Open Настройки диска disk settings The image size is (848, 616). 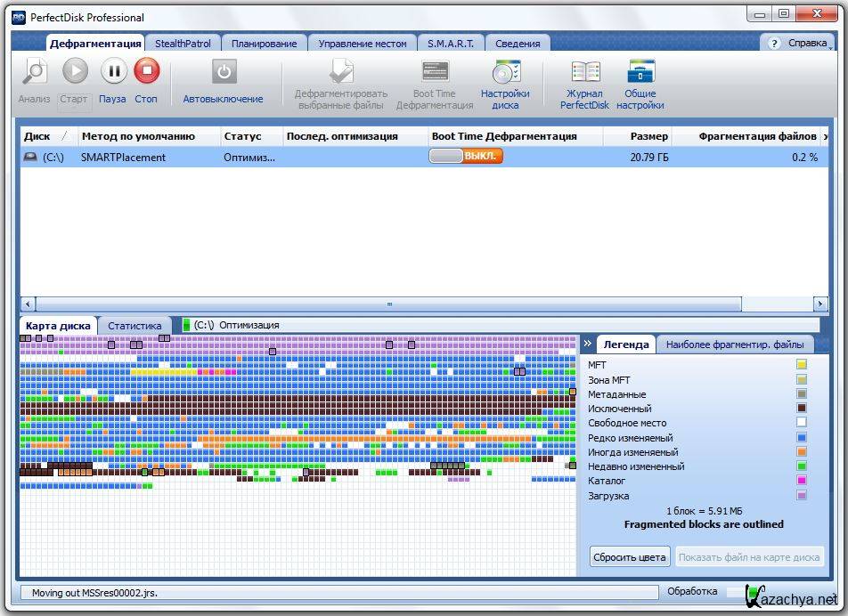pos(505,72)
